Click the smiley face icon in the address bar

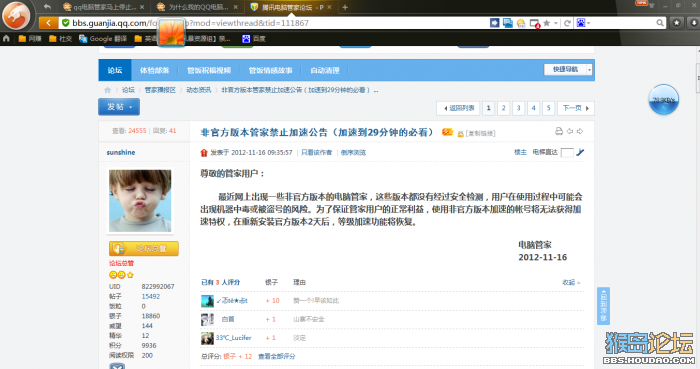coord(521,23)
